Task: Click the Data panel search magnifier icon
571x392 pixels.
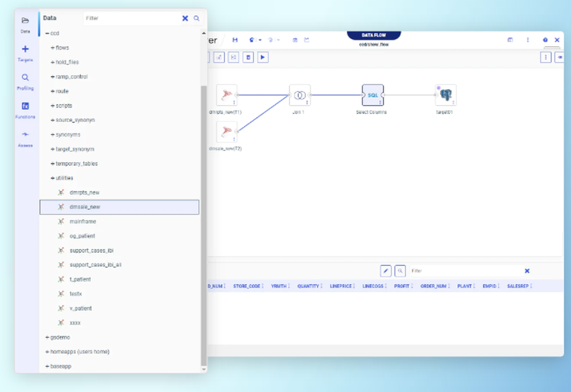Action: click(196, 18)
